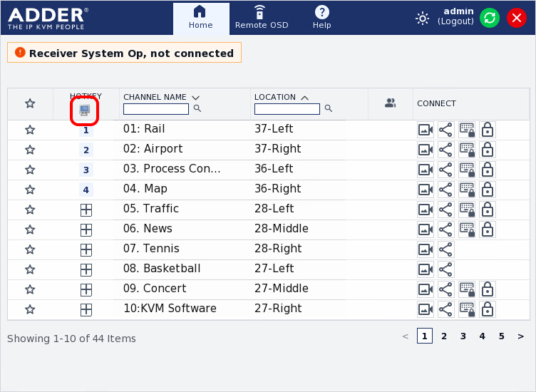Click hotkey 3 badge for Process Con...

click(x=86, y=170)
